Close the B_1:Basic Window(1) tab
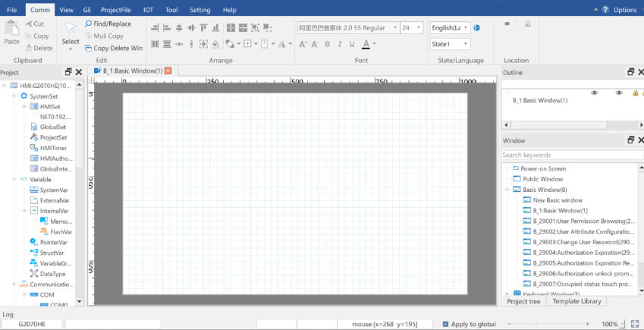644x330 pixels. point(168,71)
